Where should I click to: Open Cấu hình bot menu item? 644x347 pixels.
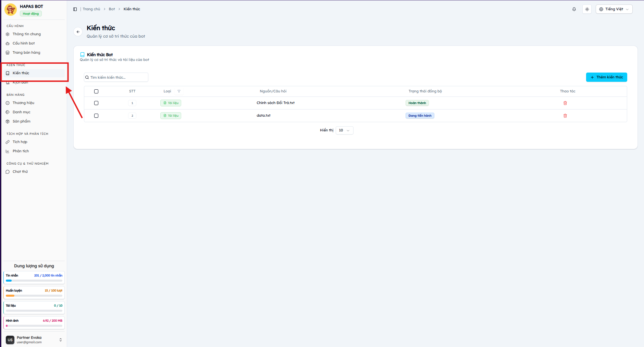tap(33, 43)
